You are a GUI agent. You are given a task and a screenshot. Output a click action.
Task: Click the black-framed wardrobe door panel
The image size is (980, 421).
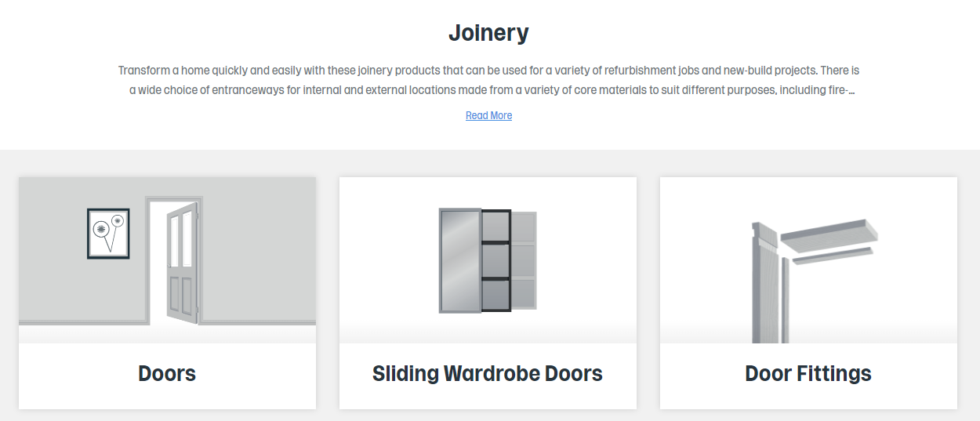[x=496, y=260]
